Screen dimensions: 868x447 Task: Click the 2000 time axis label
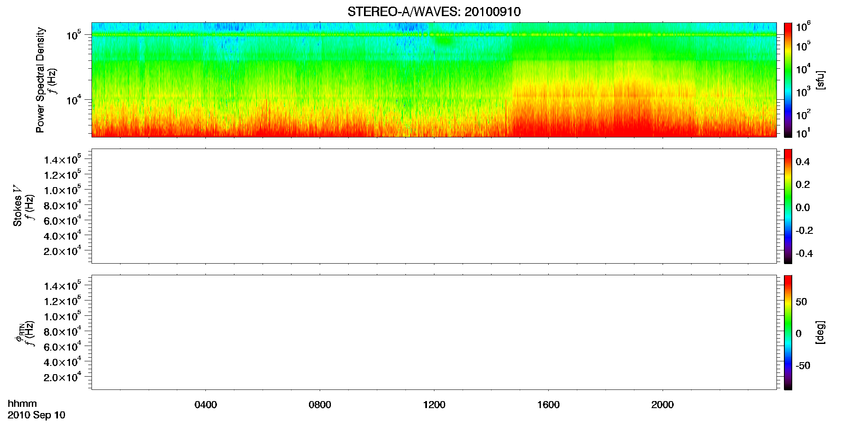coord(663,405)
